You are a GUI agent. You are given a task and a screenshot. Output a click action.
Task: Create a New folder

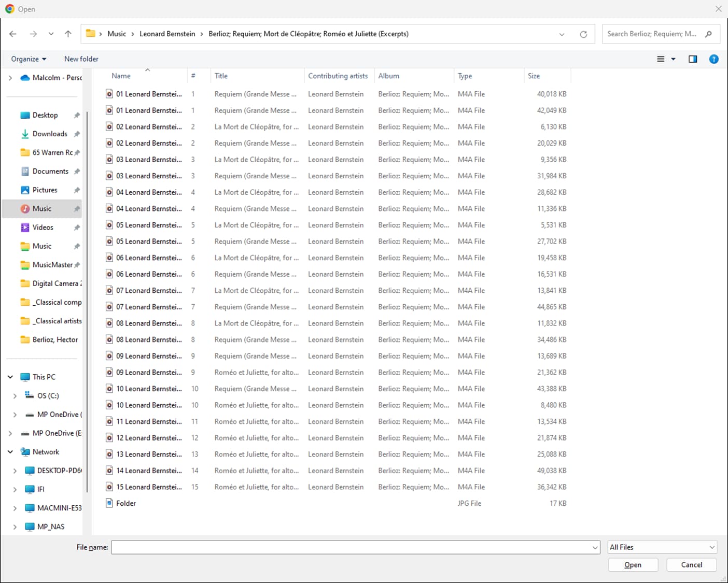pyautogui.click(x=81, y=59)
